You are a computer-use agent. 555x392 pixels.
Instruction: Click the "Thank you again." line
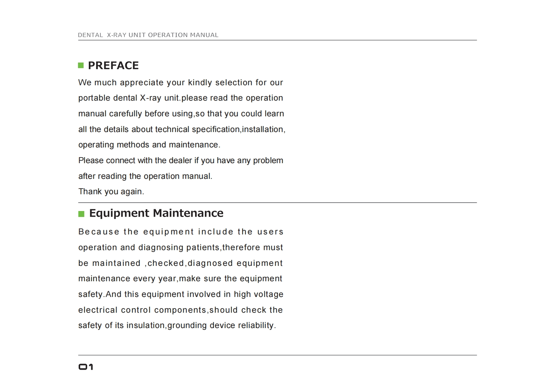[x=111, y=191]
